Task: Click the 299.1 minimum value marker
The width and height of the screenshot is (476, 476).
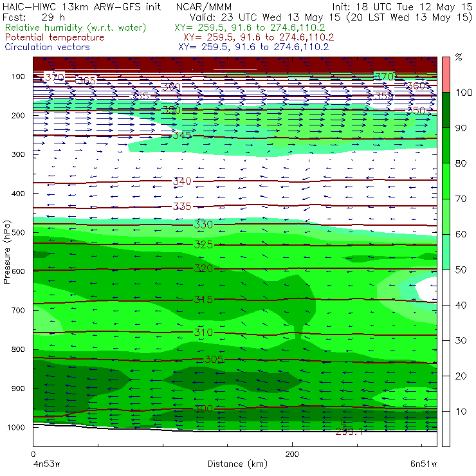Action: pos(349,432)
